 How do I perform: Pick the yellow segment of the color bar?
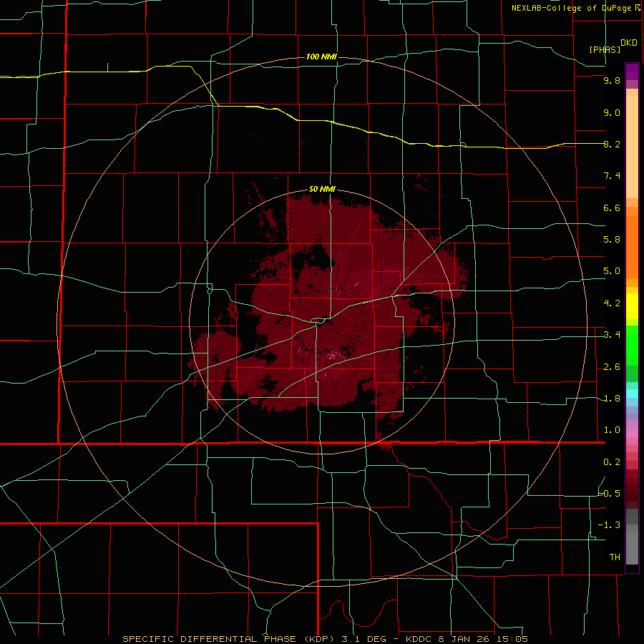[632, 306]
